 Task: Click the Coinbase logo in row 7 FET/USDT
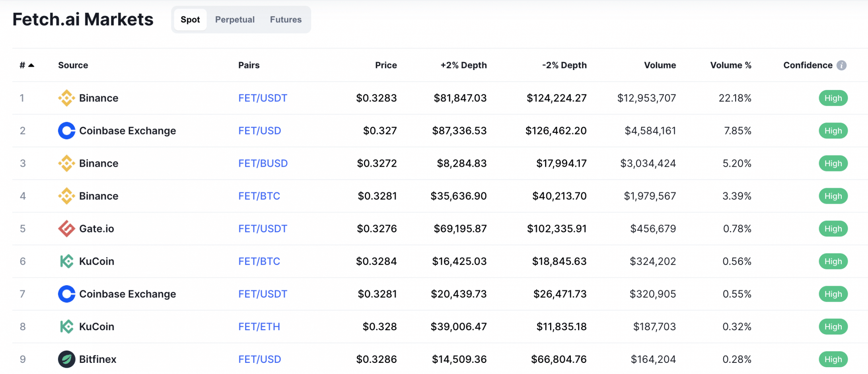point(66,294)
